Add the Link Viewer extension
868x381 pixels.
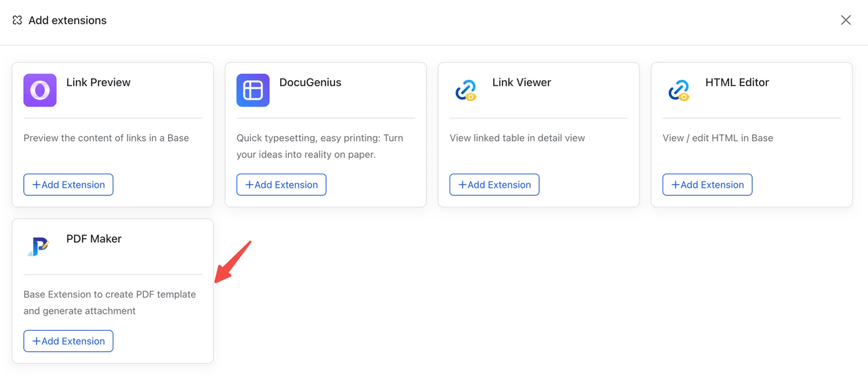[494, 184]
